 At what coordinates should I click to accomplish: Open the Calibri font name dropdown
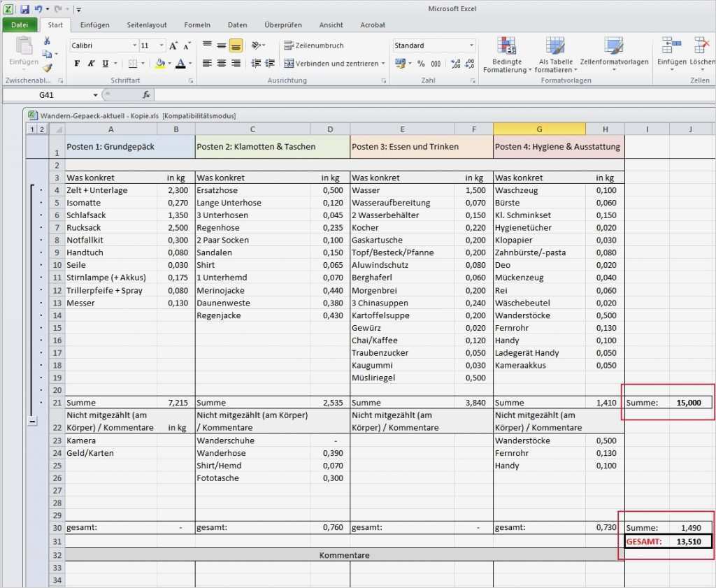click(135, 45)
